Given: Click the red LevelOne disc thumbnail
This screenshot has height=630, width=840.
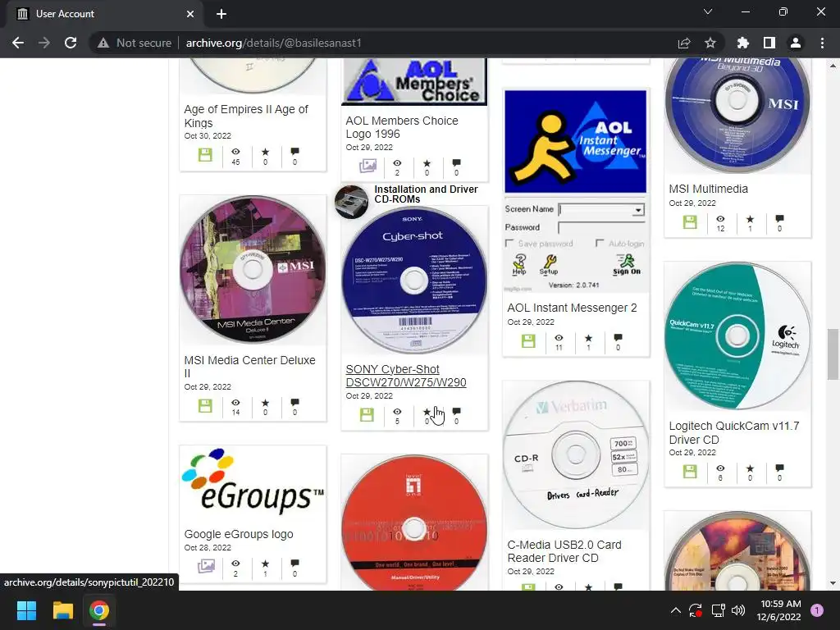Looking at the screenshot, I should (x=414, y=524).
